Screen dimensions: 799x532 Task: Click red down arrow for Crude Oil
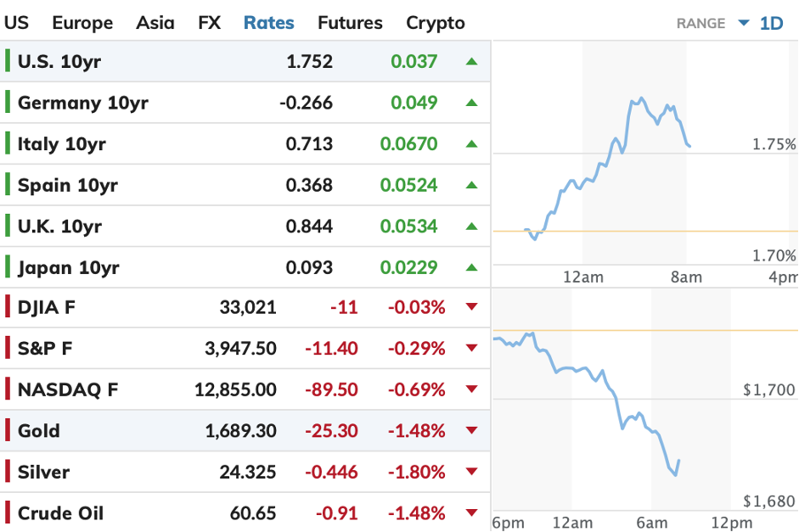tap(472, 513)
